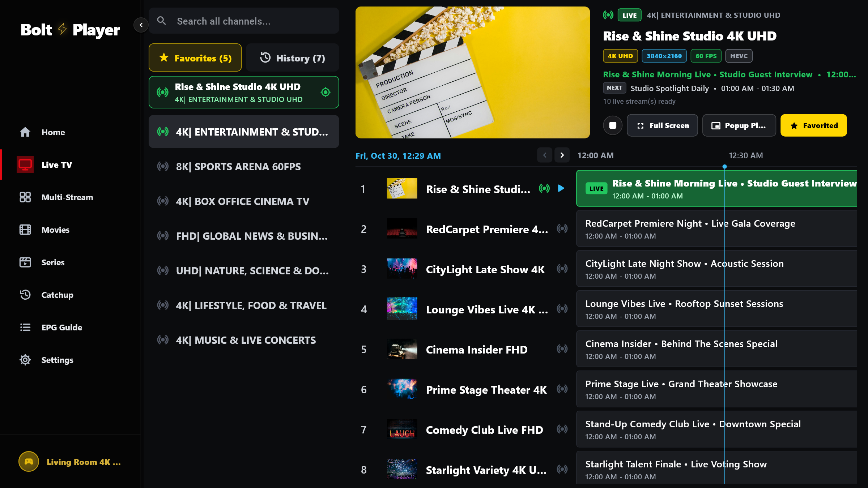
Task: Open Settings gear icon
Action: [x=25, y=360]
